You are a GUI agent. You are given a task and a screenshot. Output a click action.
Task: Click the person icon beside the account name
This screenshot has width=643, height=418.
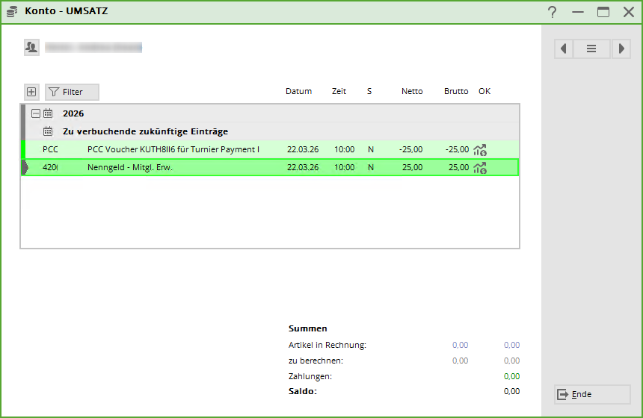click(31, 47)
